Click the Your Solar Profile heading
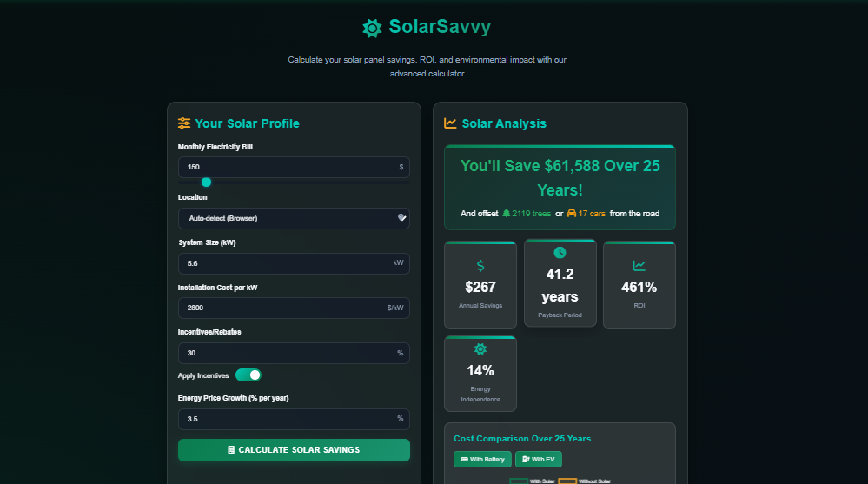 click(247, 123)
